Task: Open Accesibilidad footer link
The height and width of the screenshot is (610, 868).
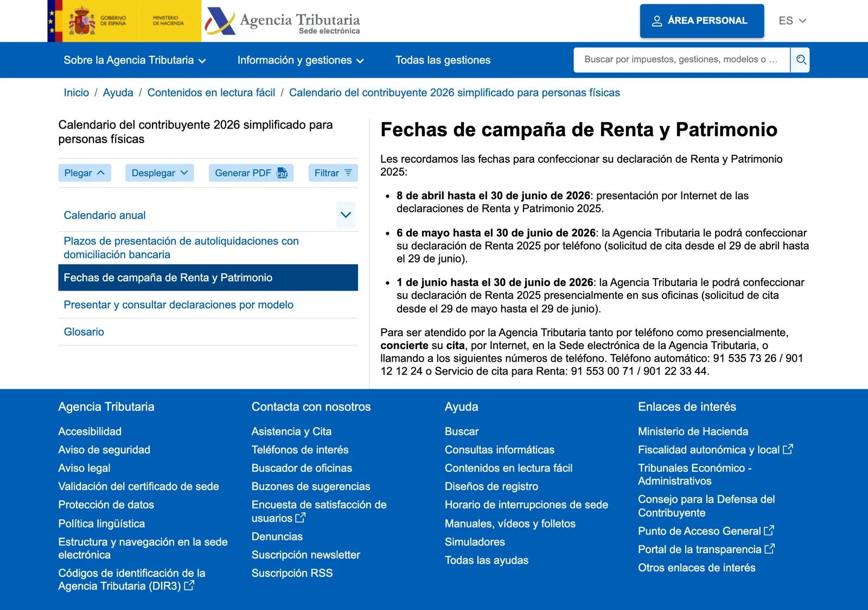Action: coord(90,432)
